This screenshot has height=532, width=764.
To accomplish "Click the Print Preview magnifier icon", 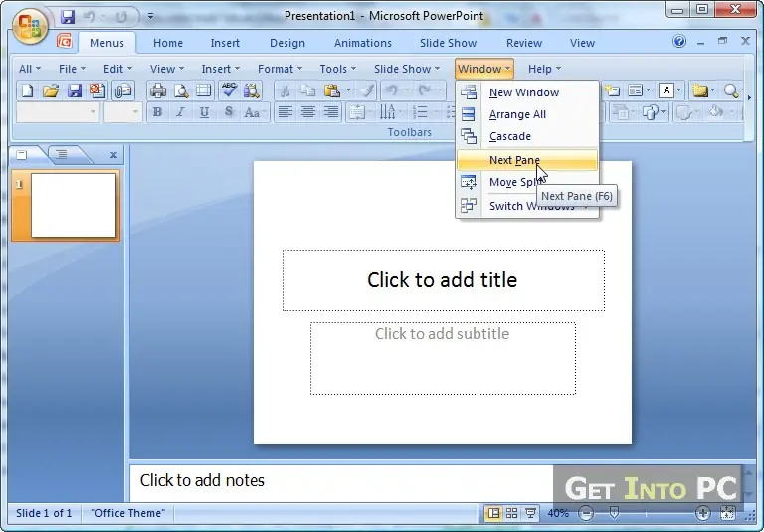I will pyautogui.click(x=181, y=90).
